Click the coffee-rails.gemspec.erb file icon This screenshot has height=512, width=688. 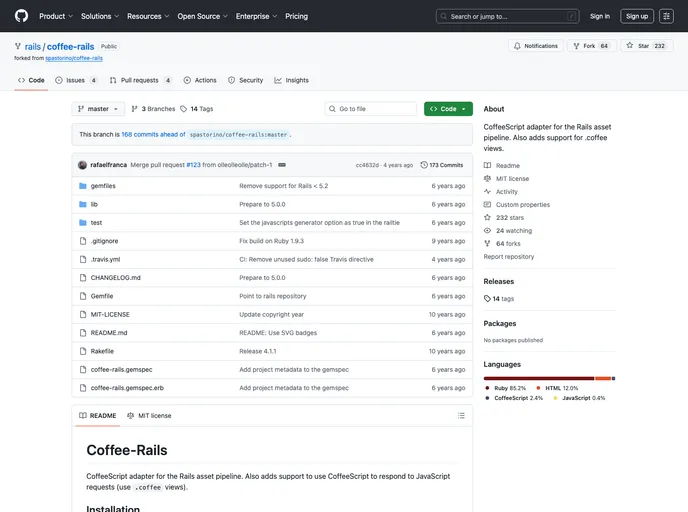(x=83, y=388)
